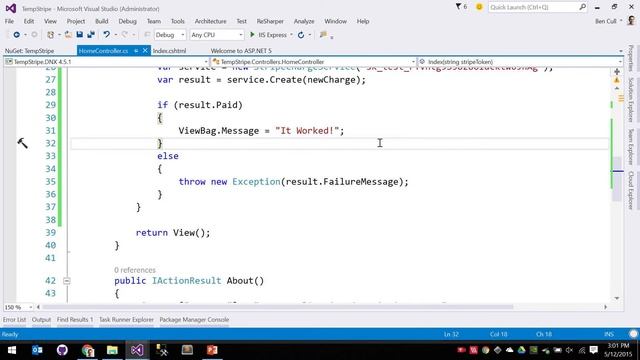Open the Index(string stripeToken) member dropdown
The height and width of the screenshot is (360, 640).
point(520,62)
